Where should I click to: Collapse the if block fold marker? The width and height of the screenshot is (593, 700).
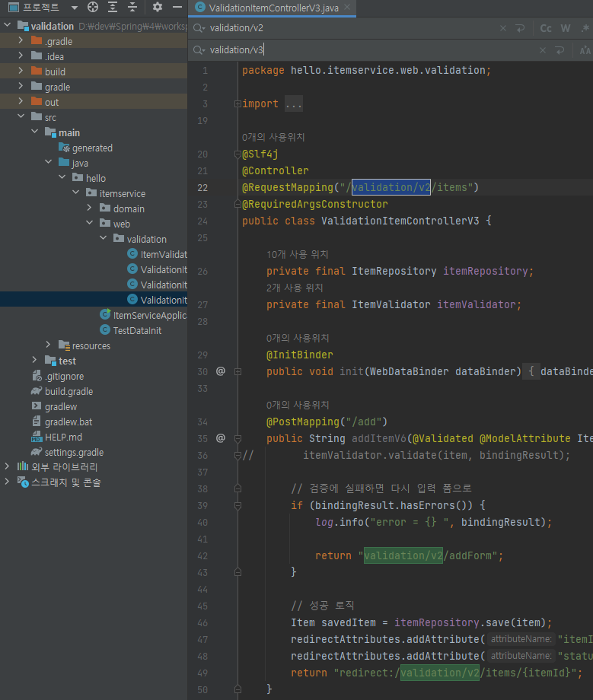click(x=238, y=506)
